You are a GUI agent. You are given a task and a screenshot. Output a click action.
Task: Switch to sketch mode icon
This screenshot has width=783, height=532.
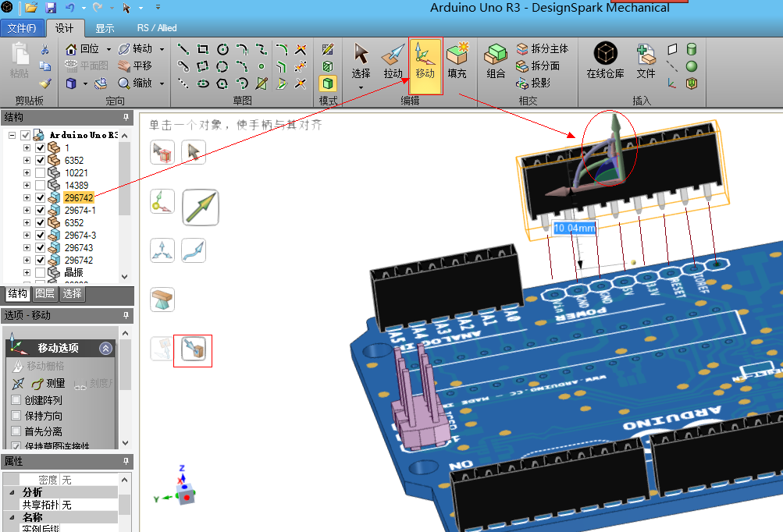click(328, 49)
